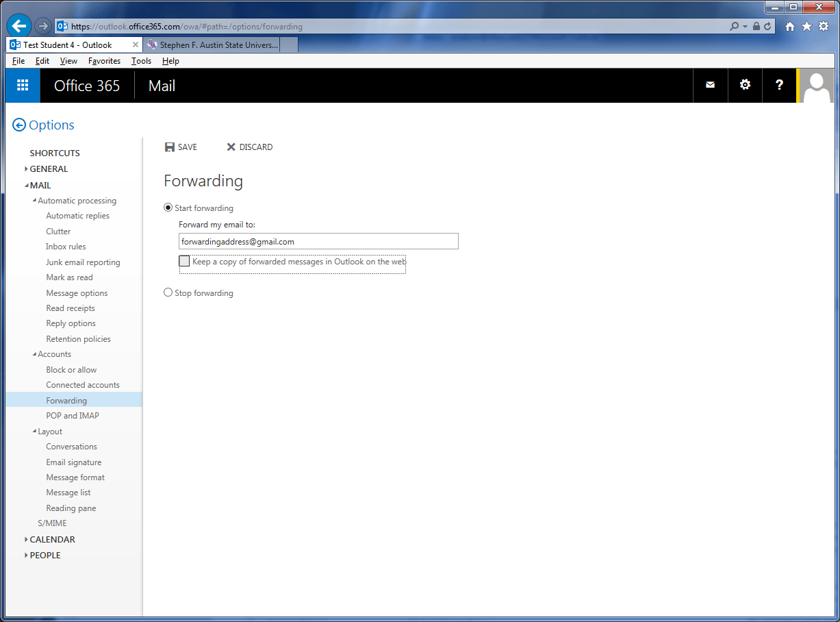Click the browser back arrow button
The image size is (840, 622).
(19, 26)
